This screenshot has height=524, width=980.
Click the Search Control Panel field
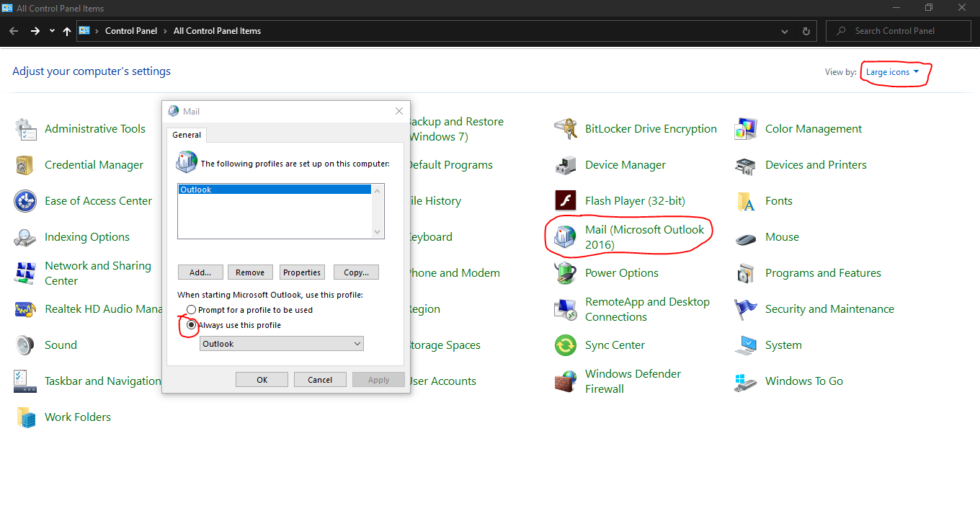[899, 31]
